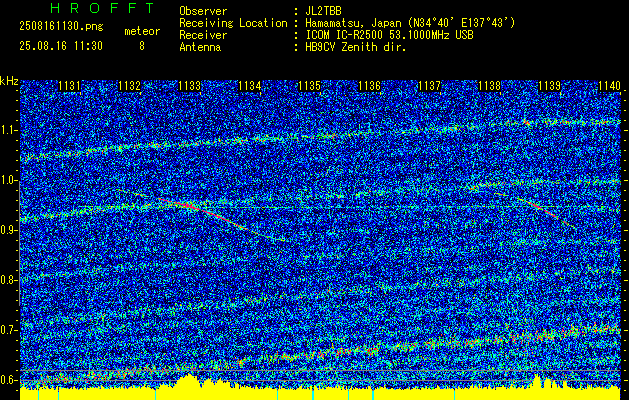Click the 1139 time marker
Screen dimensions: 629x400
(550, 86)
